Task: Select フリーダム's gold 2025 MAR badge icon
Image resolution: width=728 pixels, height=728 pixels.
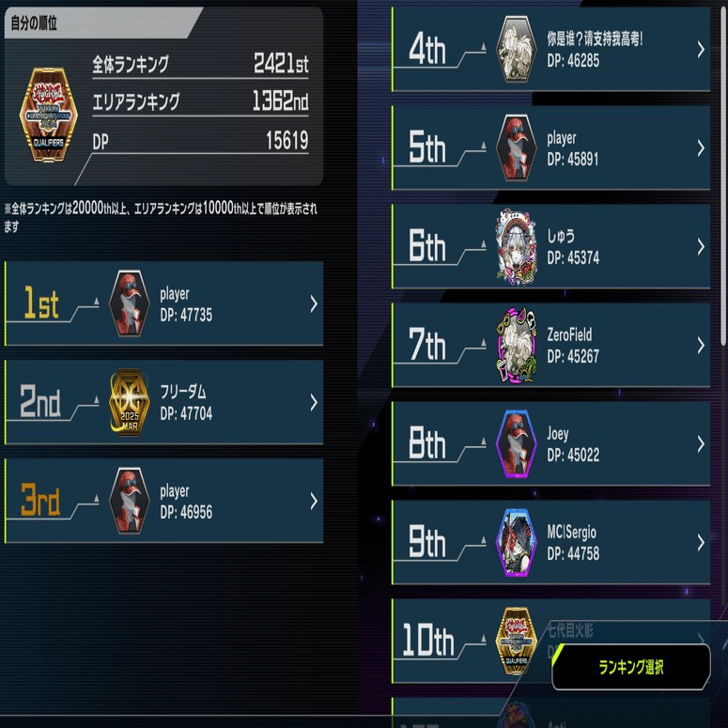Action: (x=129, y=402)
